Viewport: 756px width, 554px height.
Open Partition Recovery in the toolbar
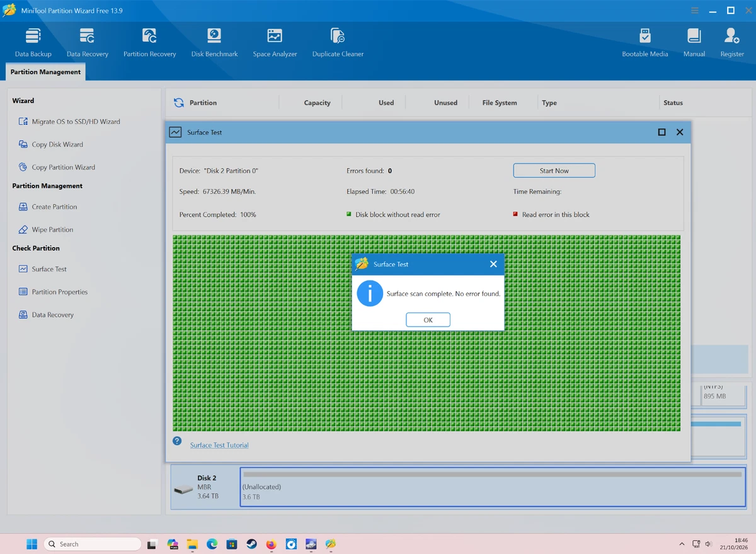[x=149, y=43]
